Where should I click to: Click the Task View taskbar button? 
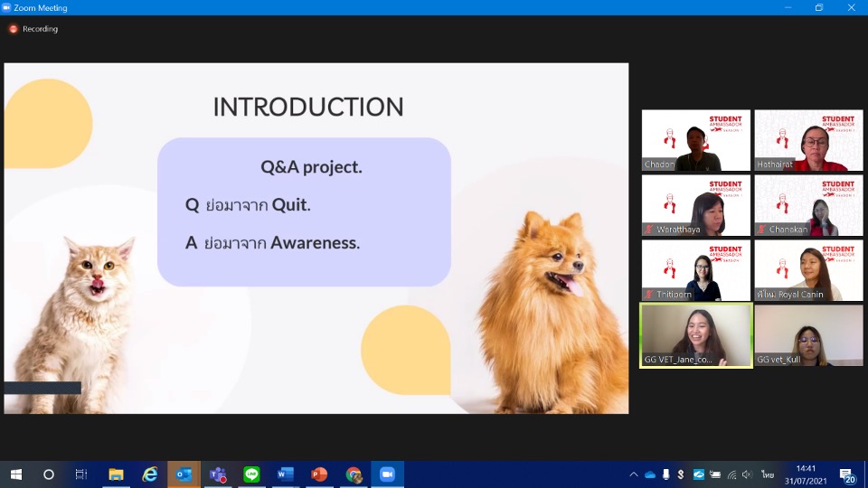[x=81, y=474]
